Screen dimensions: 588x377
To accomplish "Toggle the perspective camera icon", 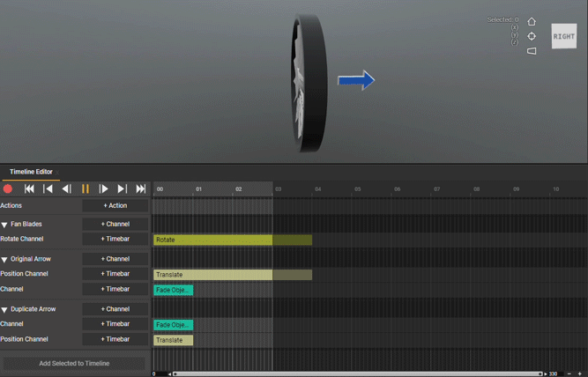I will click(x=532, y=51).
